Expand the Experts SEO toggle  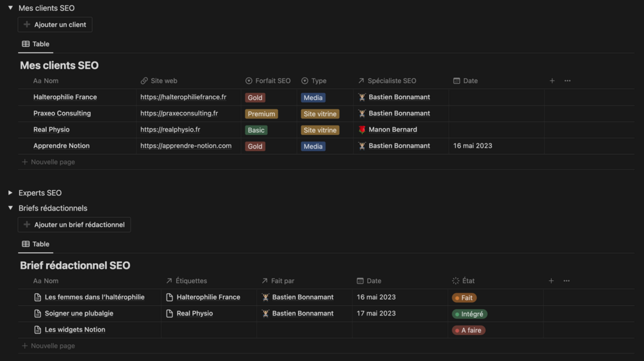point(10,193)
